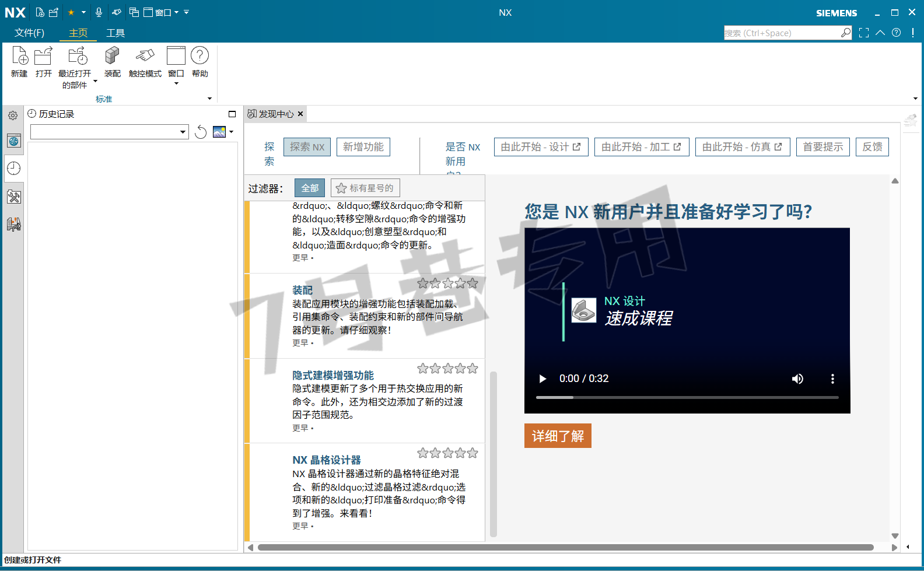Toggle full screen mode icon
Image resolution: width=924 pixels, height=571 pixels.
pyautogui.click(x=864, y=33)
